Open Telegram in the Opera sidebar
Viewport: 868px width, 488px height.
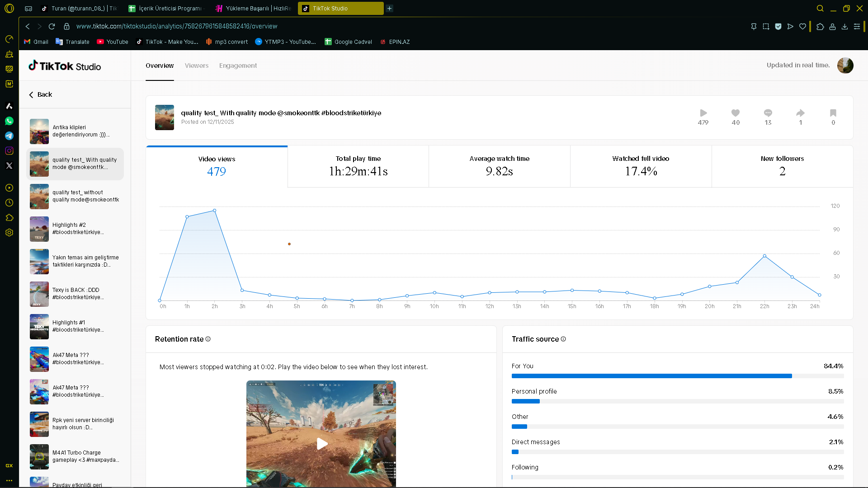click(9, 136)
